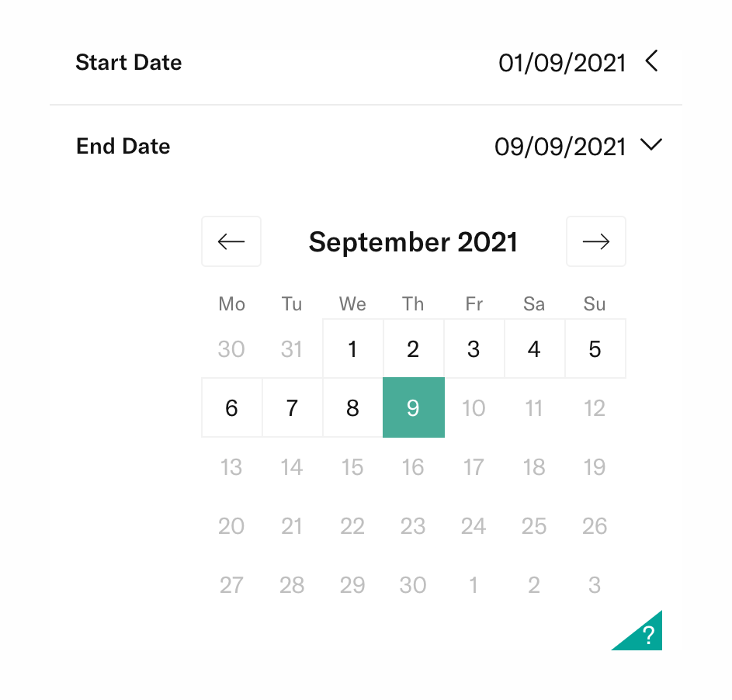732x700 pixels.
Task: Click the chevron next to 01/09/2021
Action: [x=651, y=62]
